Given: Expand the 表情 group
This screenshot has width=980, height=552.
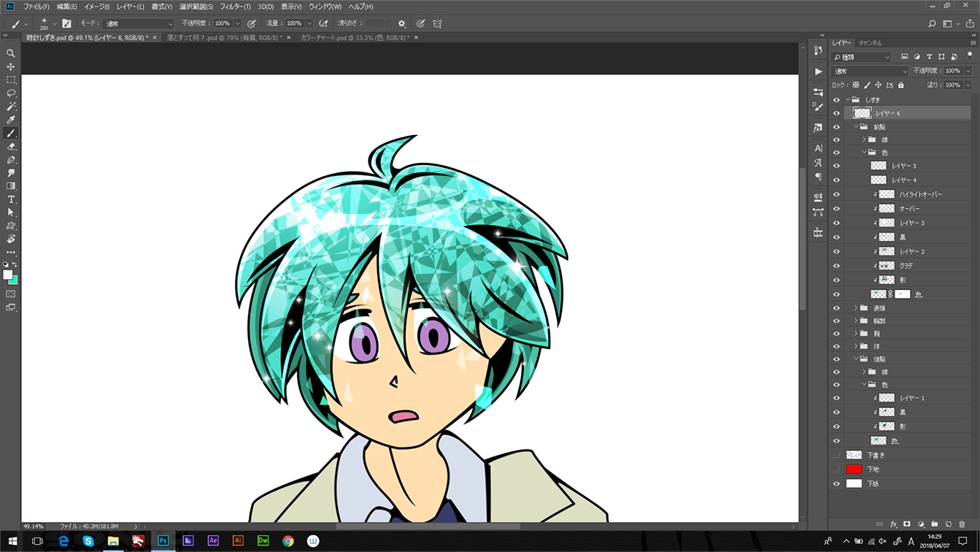Looking at the screenshot, I should click(856, 308).
